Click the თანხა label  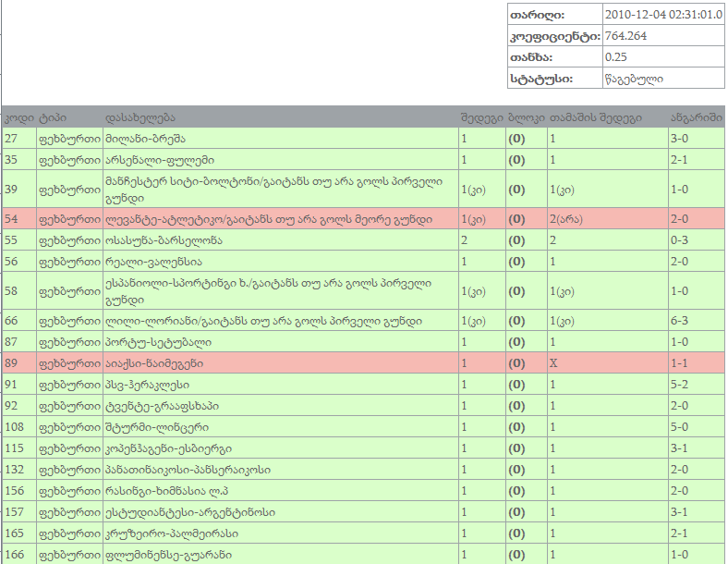(x=531, y=57)
